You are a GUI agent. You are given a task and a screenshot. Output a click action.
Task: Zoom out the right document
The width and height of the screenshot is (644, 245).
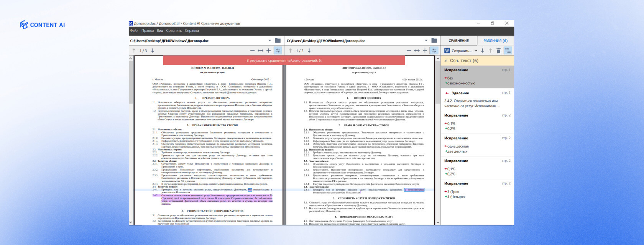(x=409, y=51)
